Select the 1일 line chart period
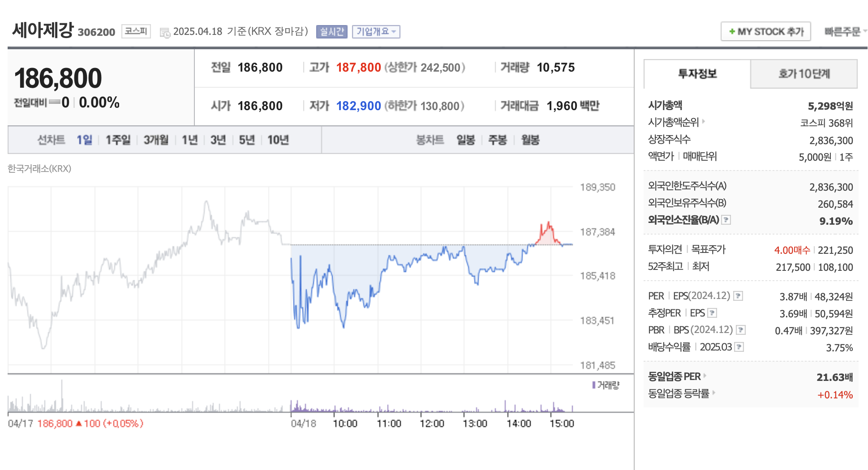The height and width of the screenshot is (470, 868). (84, 140)
